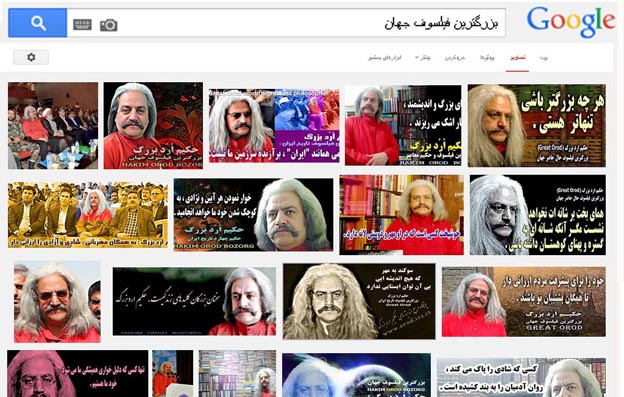
Task: Open the small podium speaker thumbnail
Action: tap(173, 374)
